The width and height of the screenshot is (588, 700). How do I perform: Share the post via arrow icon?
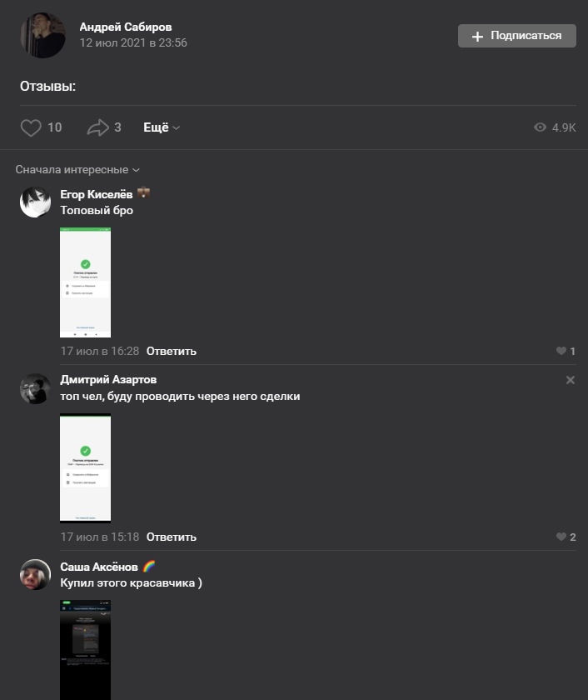97,127
